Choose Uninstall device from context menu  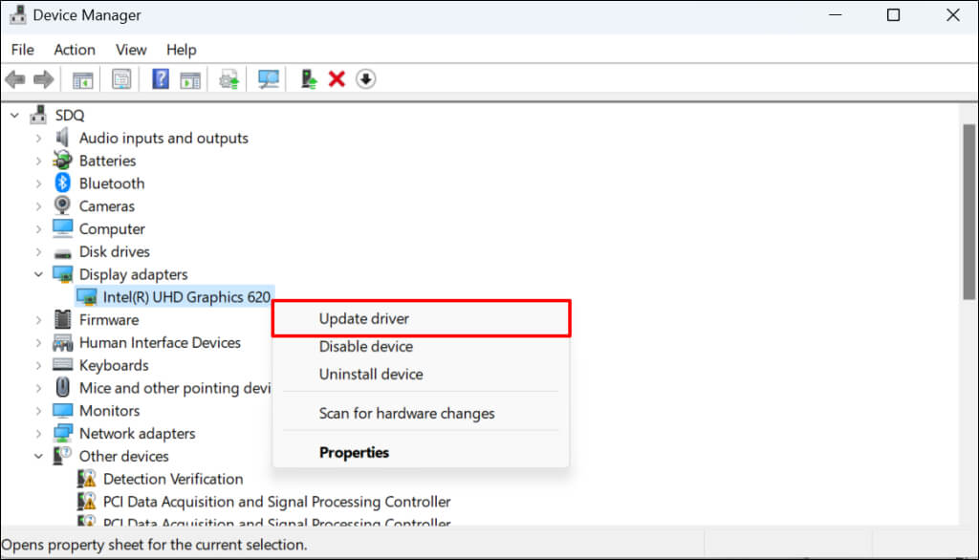pos(422,374)
